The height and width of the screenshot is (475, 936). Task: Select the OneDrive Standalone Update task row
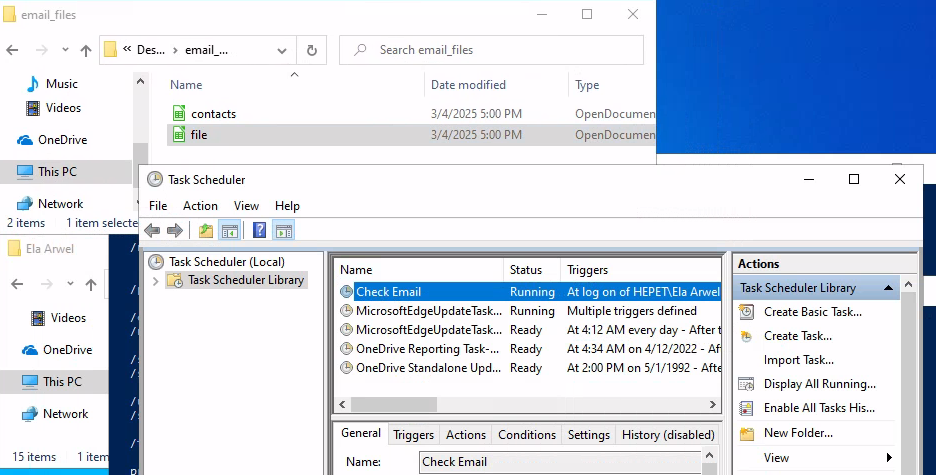(529, 368)
